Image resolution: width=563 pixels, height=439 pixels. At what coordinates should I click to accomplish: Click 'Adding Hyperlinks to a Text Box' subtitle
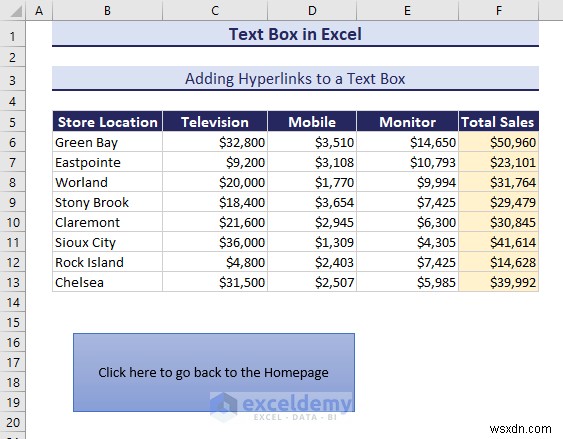pyautogui.click(x=295, y=79)
